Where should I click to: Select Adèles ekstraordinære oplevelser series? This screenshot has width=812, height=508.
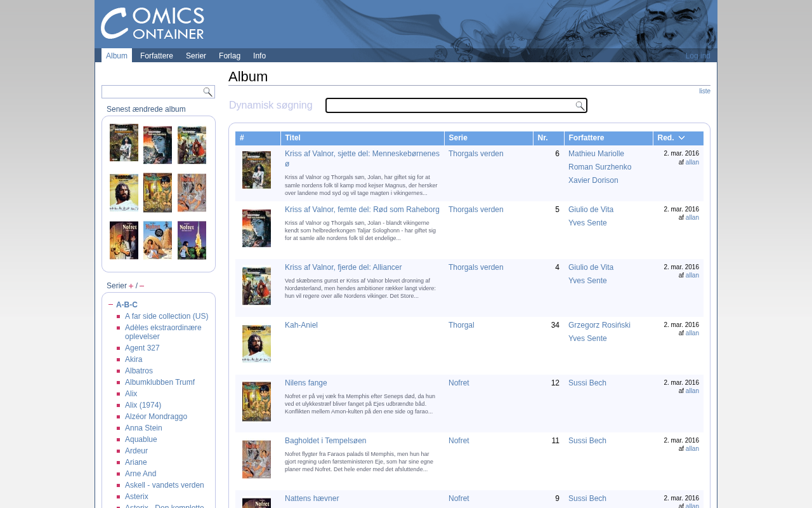[163, 332]
